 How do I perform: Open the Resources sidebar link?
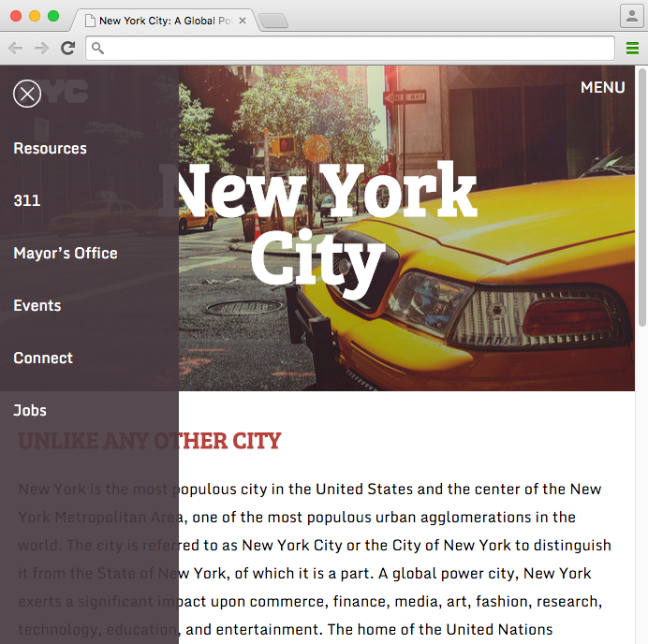50,149
